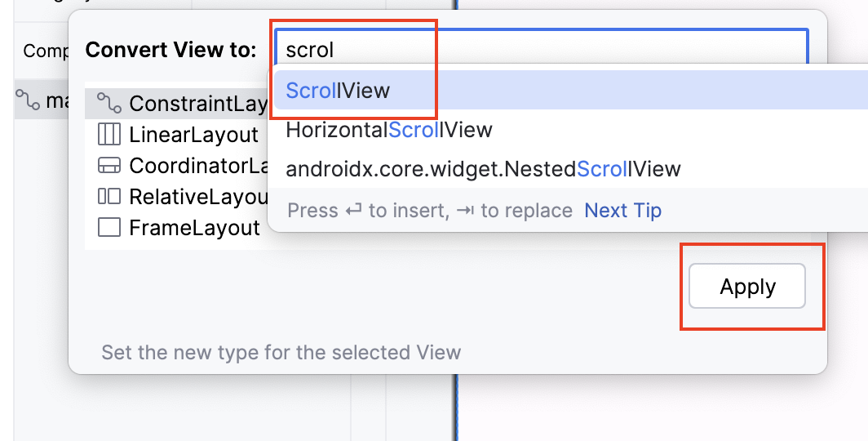Focus the Convert View to text field
868x441 pixels.
coord(542,50)
